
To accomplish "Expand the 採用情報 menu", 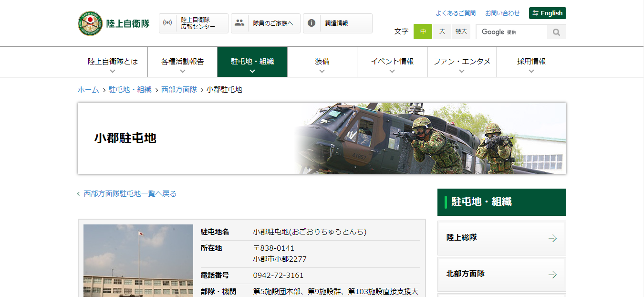I will point(531,62).
